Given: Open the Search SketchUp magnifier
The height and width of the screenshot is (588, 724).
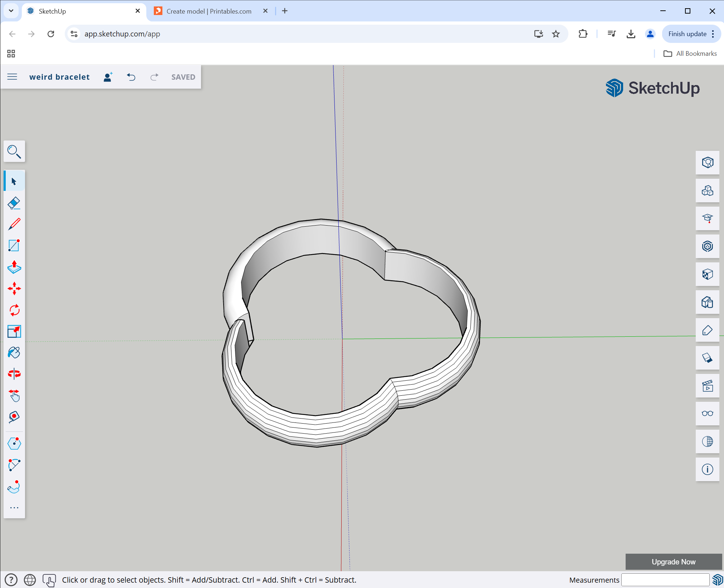Looking at the screenshot, I should point(14,152).
